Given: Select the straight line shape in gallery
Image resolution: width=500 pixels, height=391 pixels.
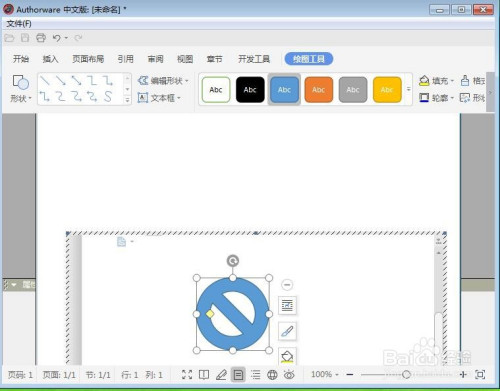Looking at the screenshot, I should 45,80.
